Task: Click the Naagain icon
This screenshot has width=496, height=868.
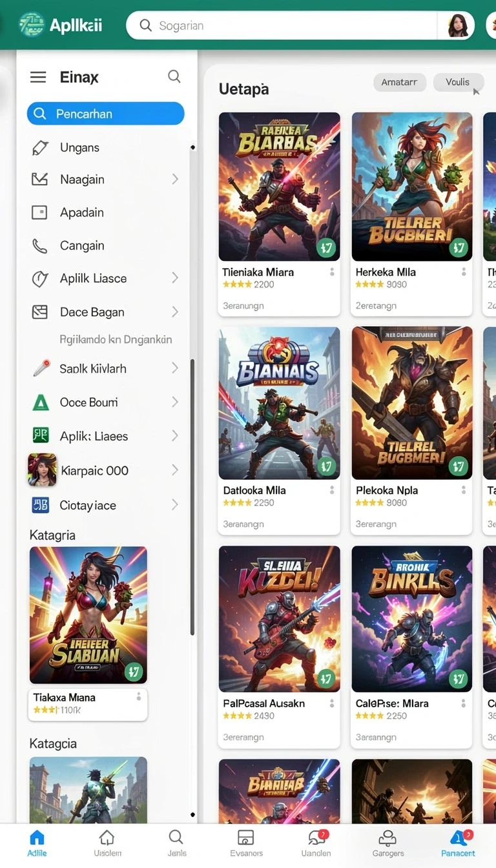Action: 40,180
